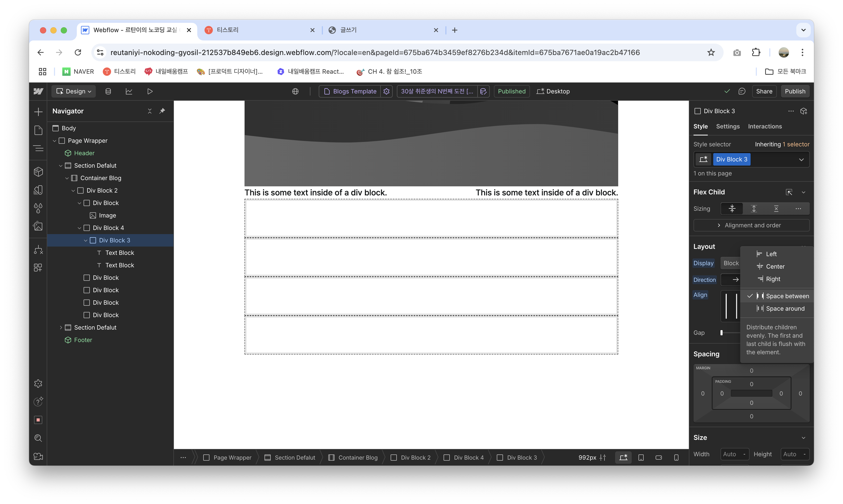Click the Search magnifier icon in sidebar

pos(38,438)
